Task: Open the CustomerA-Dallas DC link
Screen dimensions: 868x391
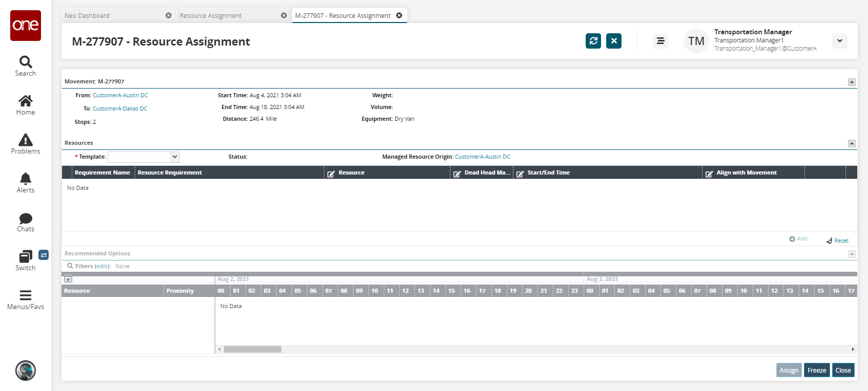Action: coord(120,108)
